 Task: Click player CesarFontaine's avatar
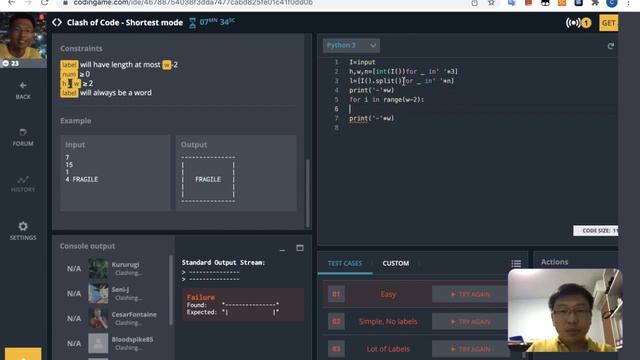98,318
